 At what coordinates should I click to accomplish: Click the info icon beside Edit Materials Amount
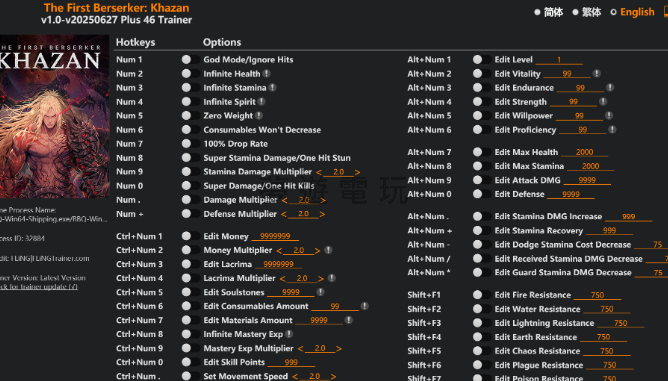pos(348,320)
